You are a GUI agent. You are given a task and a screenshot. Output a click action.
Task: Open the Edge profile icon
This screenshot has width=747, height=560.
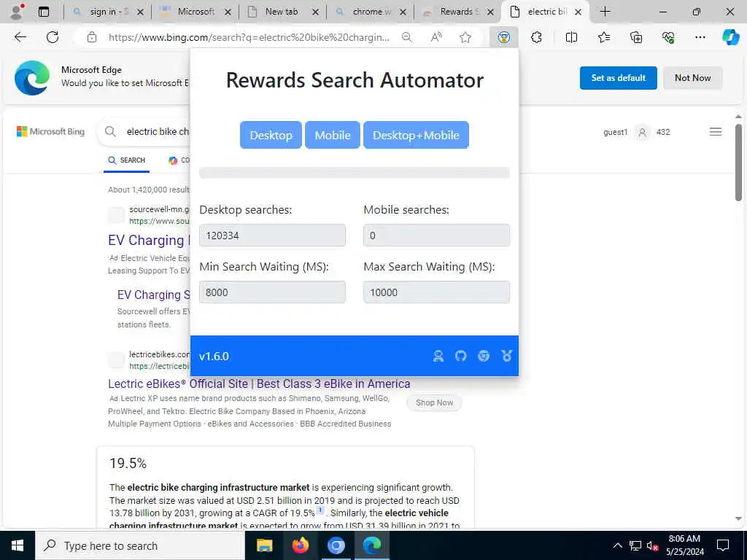[x=17, y=12]
